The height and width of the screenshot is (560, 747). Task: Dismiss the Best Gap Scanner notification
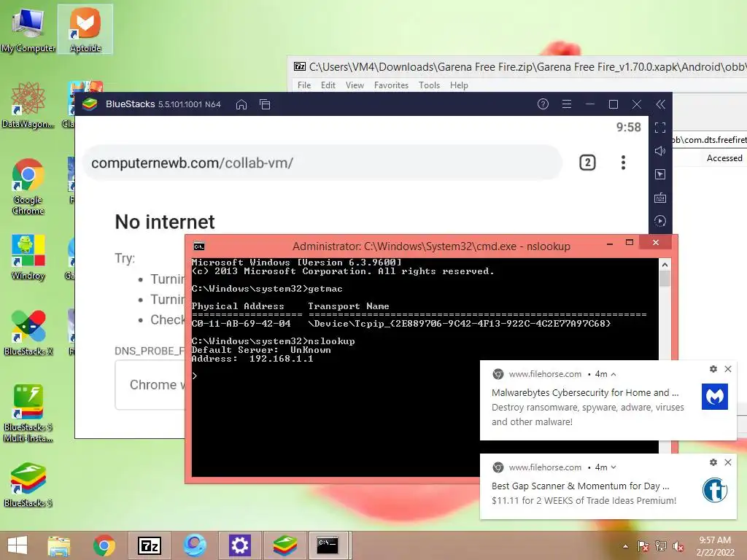coord(728,462)
